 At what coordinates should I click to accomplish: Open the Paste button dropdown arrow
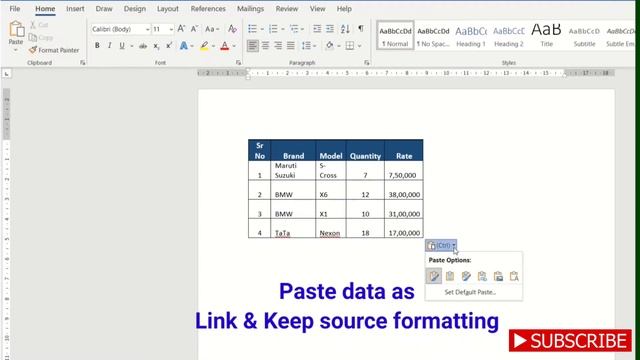tap(16, 49)
